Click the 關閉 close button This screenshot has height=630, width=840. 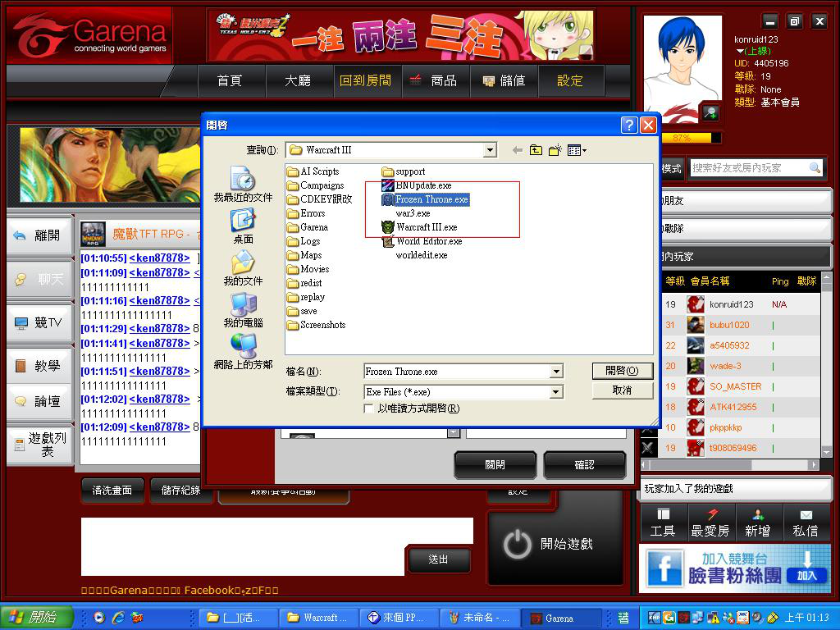[x=495, y=465]
